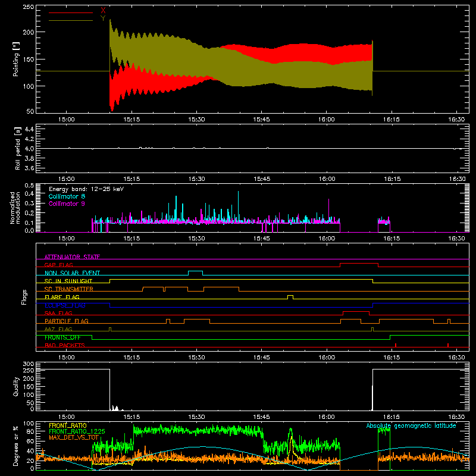Click the FLARE_FLAG label
The width and height of the screenshot is (476, 476).
pos(62,297)
